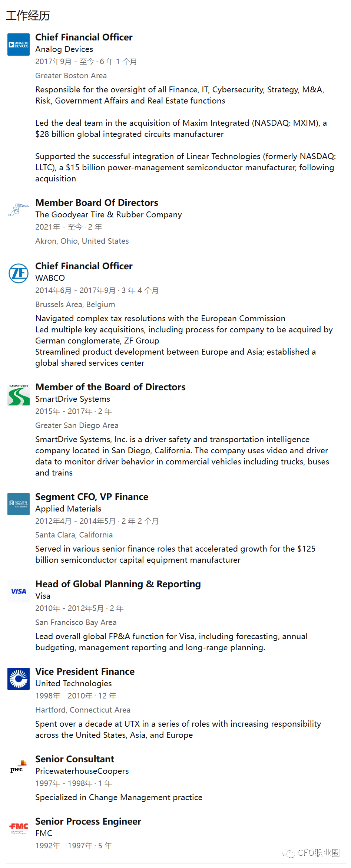Click the FMC logo
351x868 pixels.
tap(19, 828)
